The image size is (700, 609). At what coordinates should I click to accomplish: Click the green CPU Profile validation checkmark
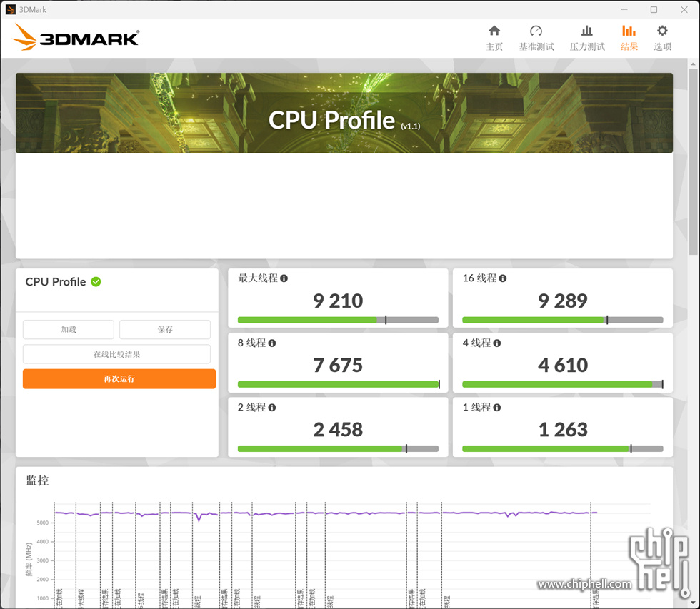96,282
